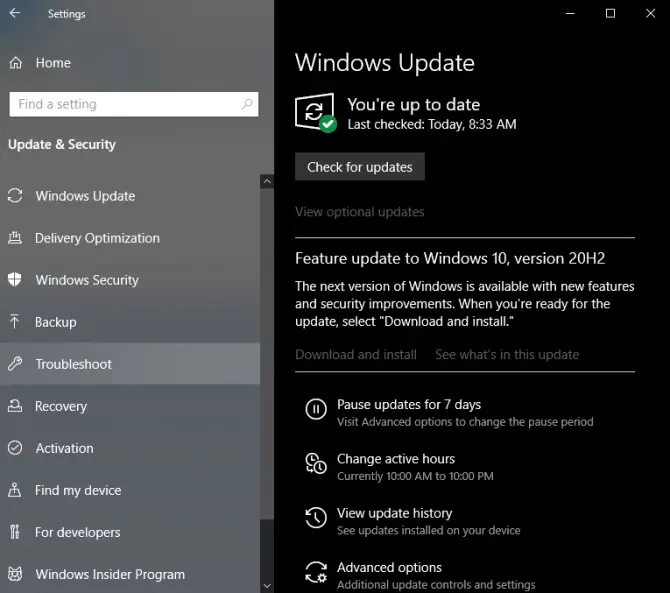
Task: Minimize the Settings window
Action: pos(570,13)
